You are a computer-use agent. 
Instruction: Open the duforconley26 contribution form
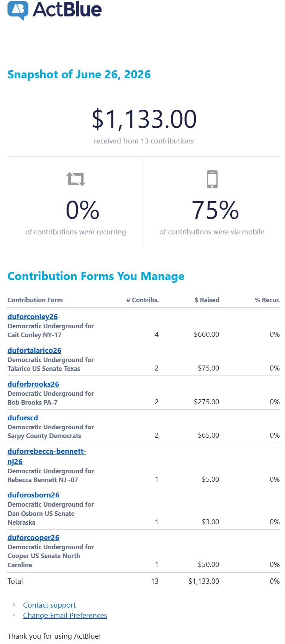coord(33,316)
